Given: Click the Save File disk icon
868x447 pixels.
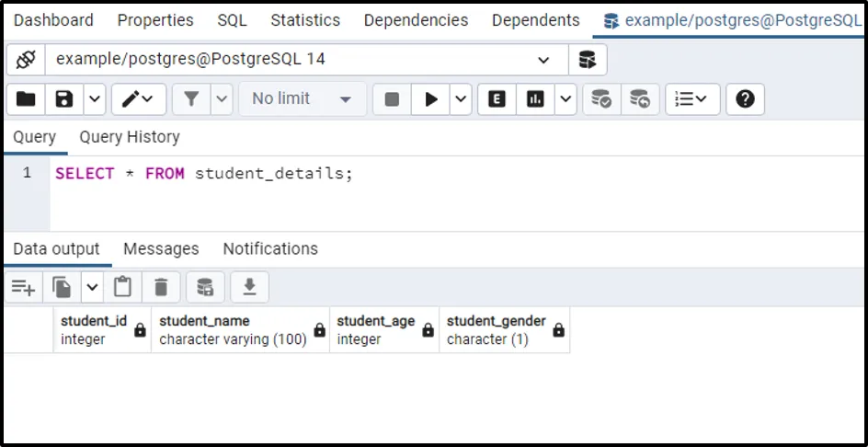Looking at the screenshot, I should pyautogui.click(x=63, y=99).
